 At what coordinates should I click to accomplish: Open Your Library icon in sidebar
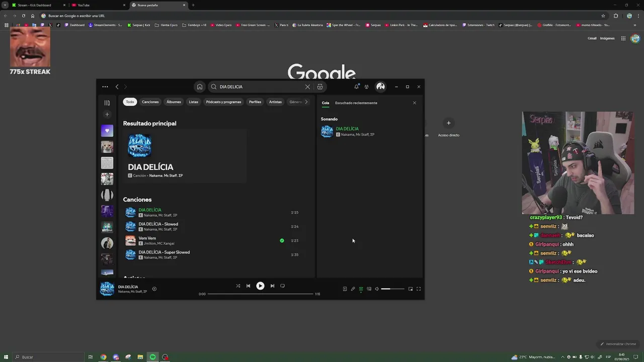[107, 103]
